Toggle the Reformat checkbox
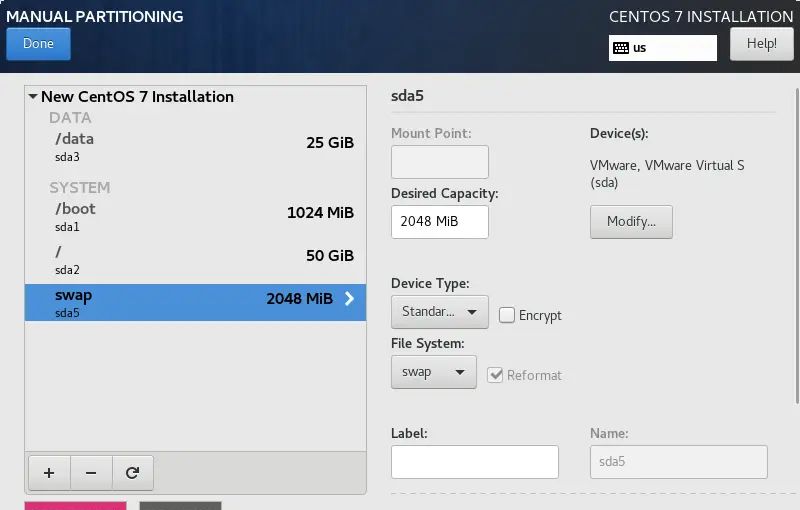This screenshot has width=800, height=510. click(495, 375)
